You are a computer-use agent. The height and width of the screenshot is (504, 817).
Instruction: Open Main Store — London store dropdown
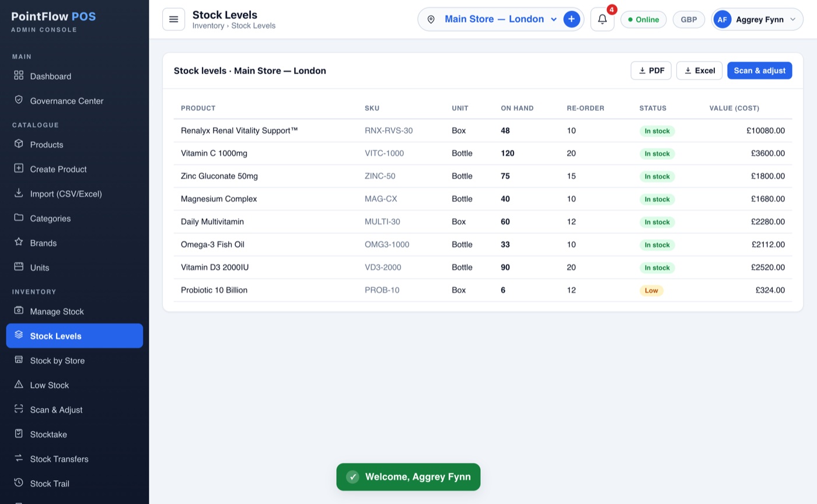click(500, 19)
